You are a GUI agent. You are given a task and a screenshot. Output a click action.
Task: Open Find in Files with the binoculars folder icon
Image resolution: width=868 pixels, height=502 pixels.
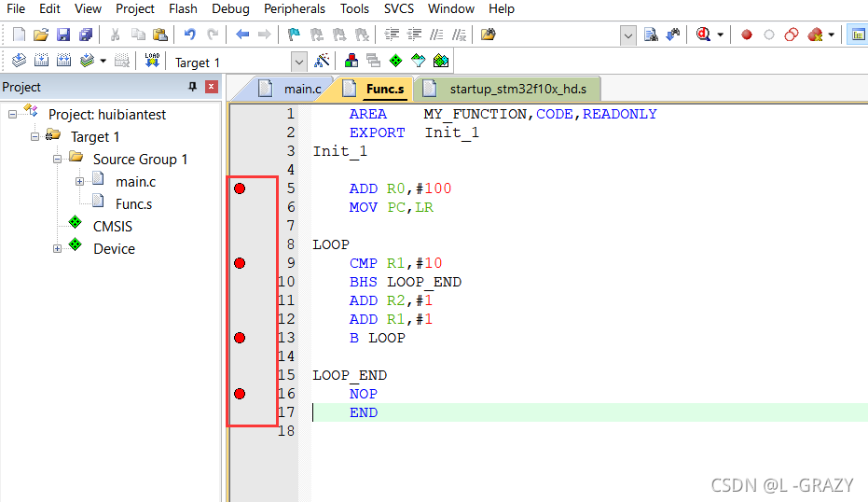[489, 35]
